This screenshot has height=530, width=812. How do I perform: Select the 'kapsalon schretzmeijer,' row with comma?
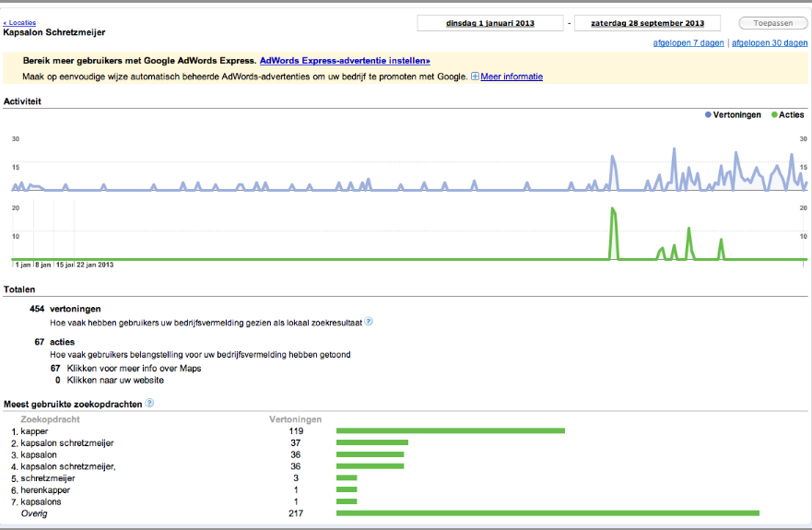(68, 466)
